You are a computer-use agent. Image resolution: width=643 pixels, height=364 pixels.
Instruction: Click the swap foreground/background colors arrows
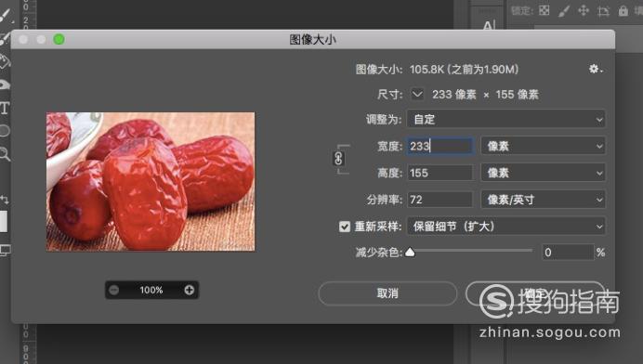click(4, 200)
